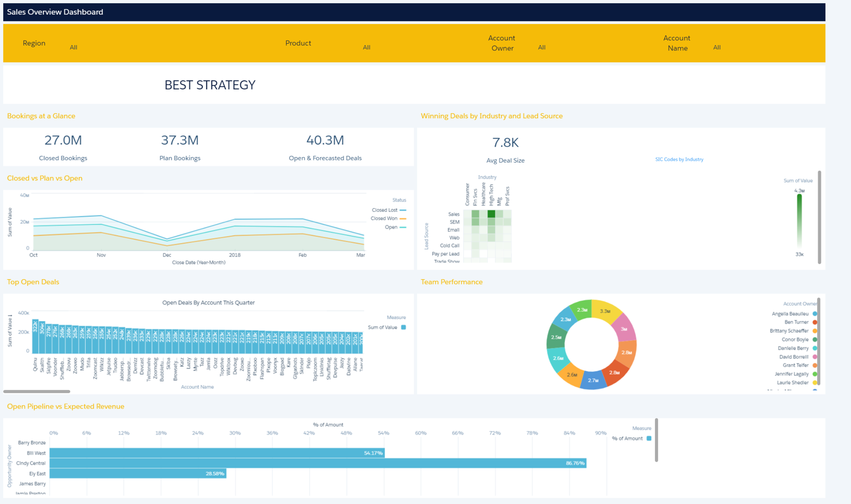Open the Region filter showing All
Image resolution: width=851 pixels, height=504 pixels.
pos(73,47)
